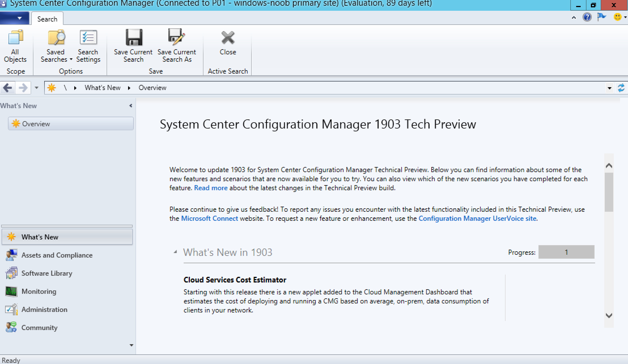The image size is (628, 364).
Task: Select Overview node in What's New pane
Action: coord(71,124)
